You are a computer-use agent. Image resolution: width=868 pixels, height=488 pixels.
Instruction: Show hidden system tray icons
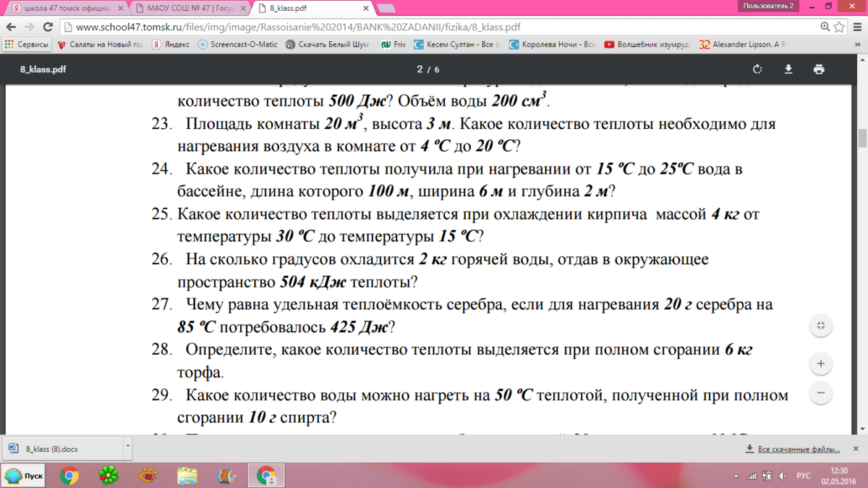[736, 476]
